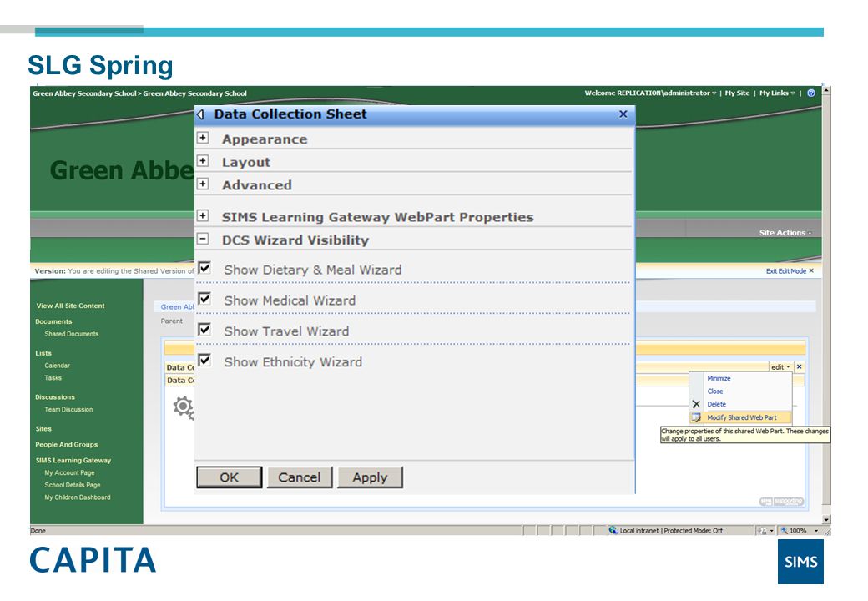Screen dimensions: 868x601
Task: Open the Welcome administrator dropdown
Action: (x=650, y=93)
